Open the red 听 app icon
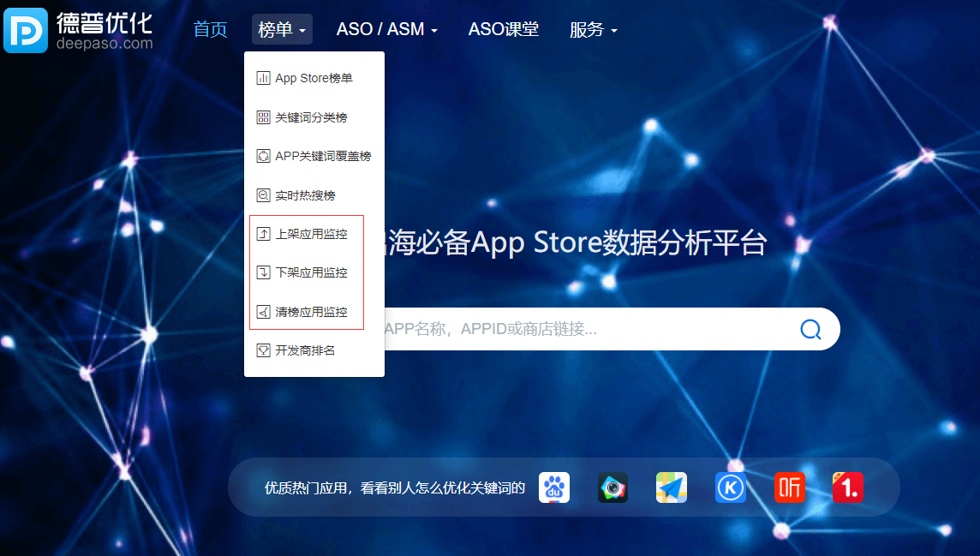This screenshot has width=980, height=556. [789, 487]
